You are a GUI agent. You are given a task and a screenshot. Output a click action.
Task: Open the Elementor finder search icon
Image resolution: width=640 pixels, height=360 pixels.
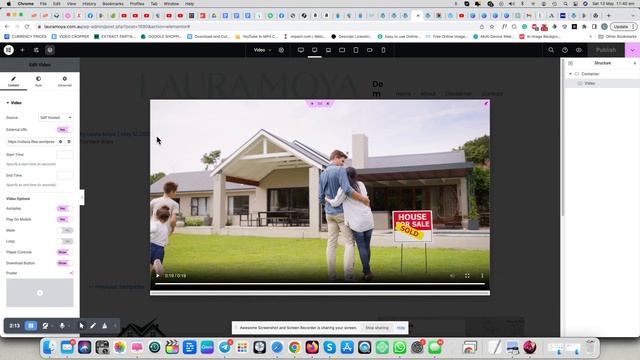(x=551, y=50)
